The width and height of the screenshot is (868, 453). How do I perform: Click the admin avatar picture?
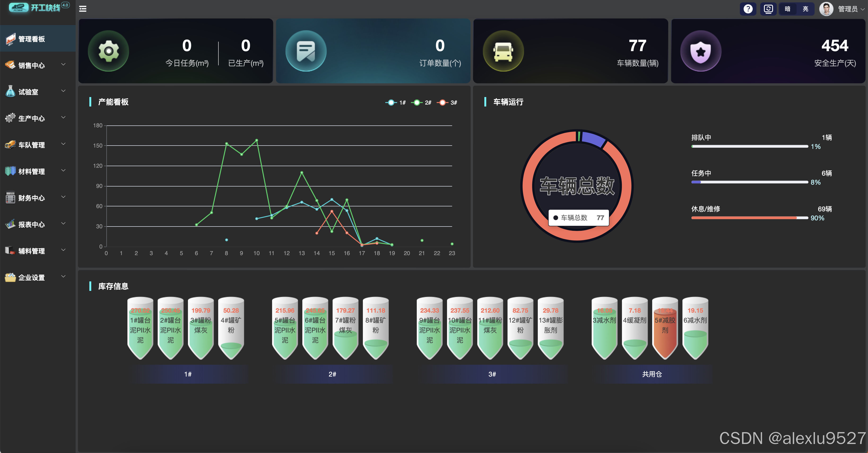tap(826, 9)
